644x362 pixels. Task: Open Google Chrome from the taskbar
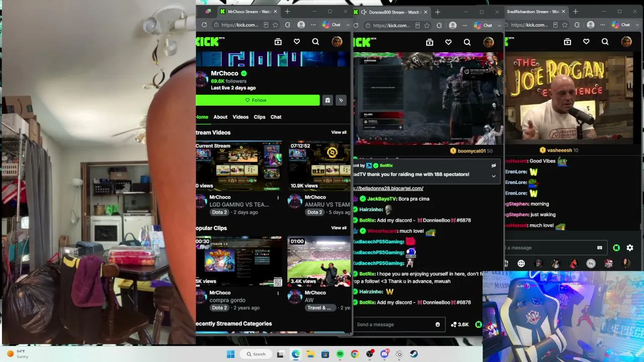355,354
